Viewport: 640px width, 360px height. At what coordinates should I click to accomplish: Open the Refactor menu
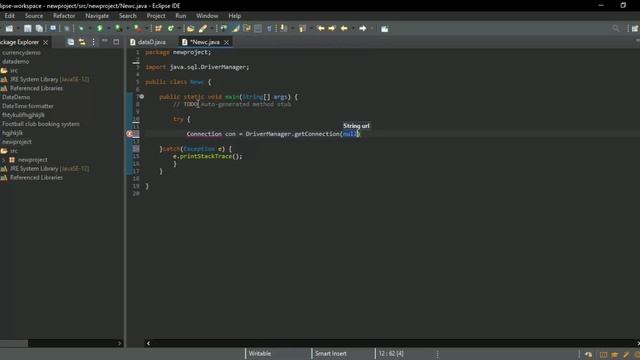[x=64, y=16]
